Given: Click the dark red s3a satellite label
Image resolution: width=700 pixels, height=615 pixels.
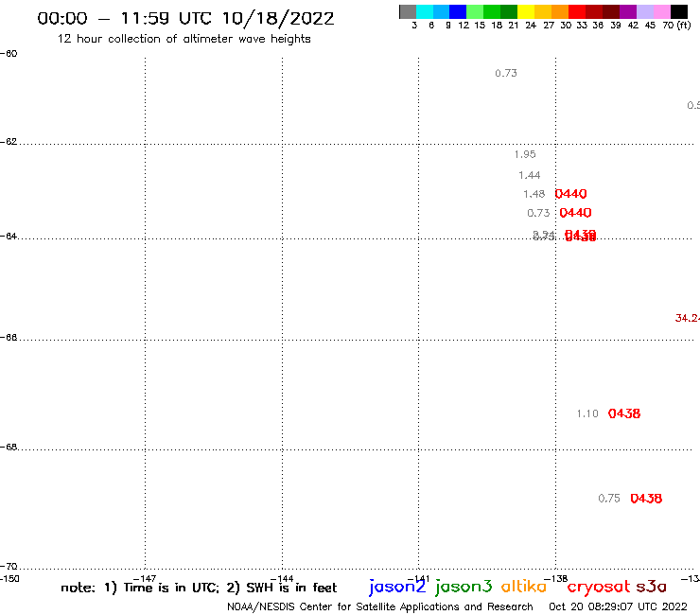Looking at the screenshot, I should click(651, 587).
